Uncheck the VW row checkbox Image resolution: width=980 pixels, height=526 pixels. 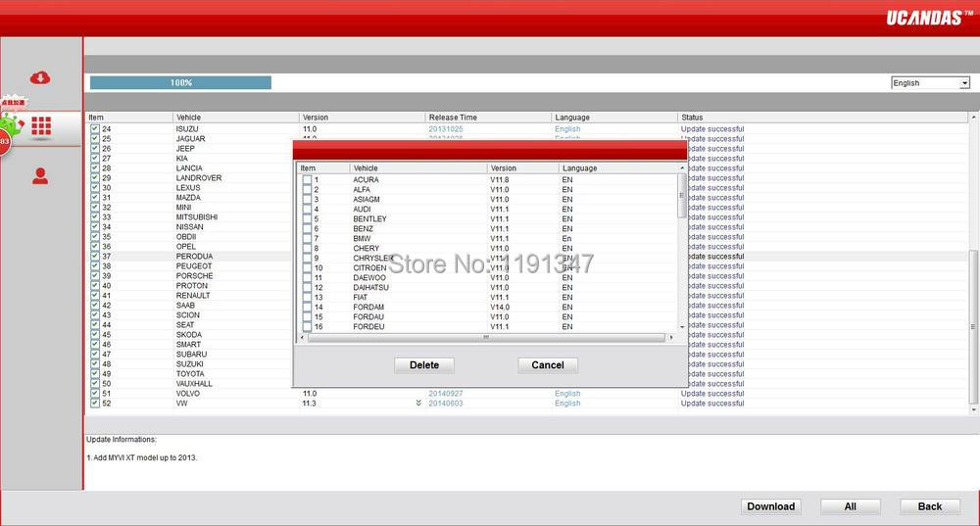[94, 404]
